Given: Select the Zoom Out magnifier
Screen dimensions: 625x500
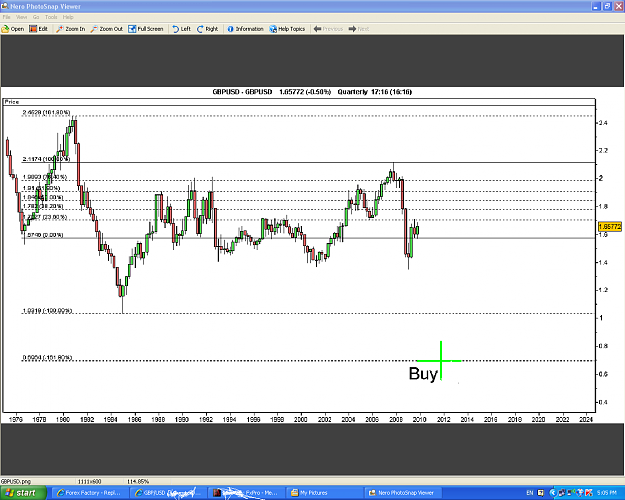Looking at the screenshot, I should [106, 29].
